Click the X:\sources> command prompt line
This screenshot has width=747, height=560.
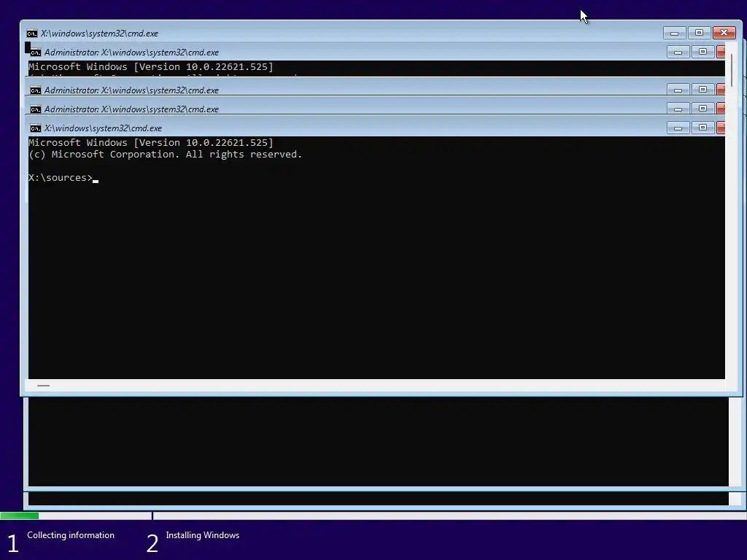(63, 178)
